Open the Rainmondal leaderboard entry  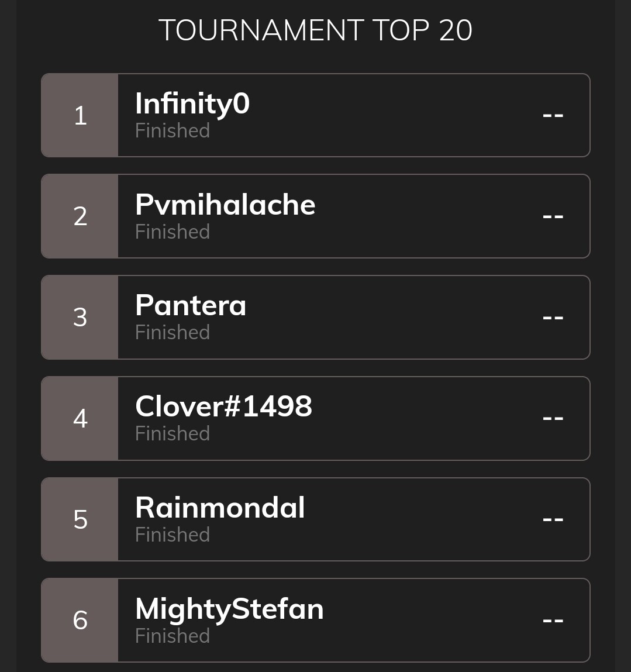pyautogui.click(x=316, y=519)
